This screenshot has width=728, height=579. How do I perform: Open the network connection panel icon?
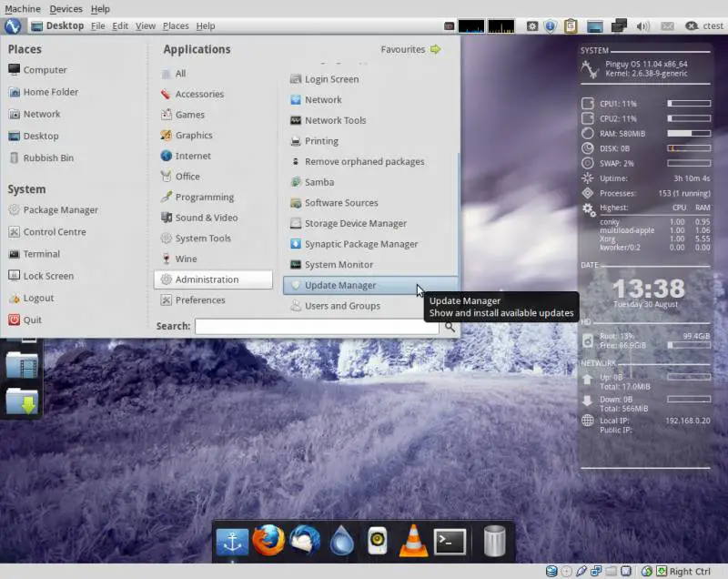(619, 26)
